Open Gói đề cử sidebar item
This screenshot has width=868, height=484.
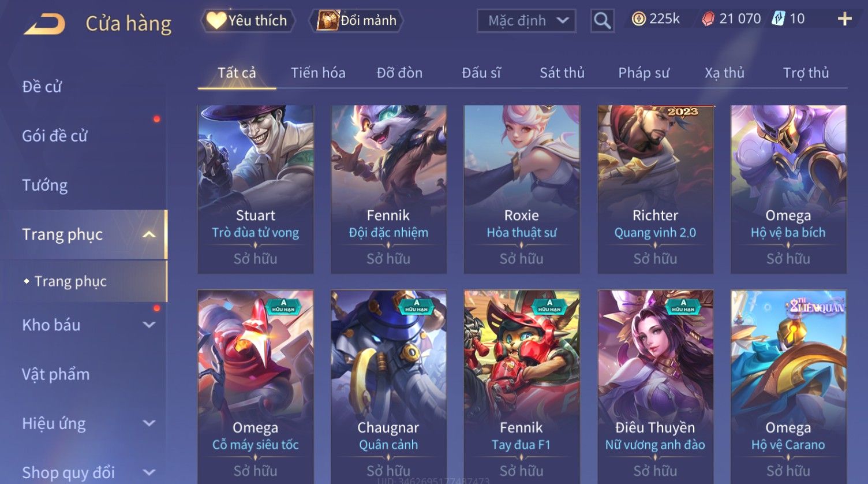coord(55,136)
